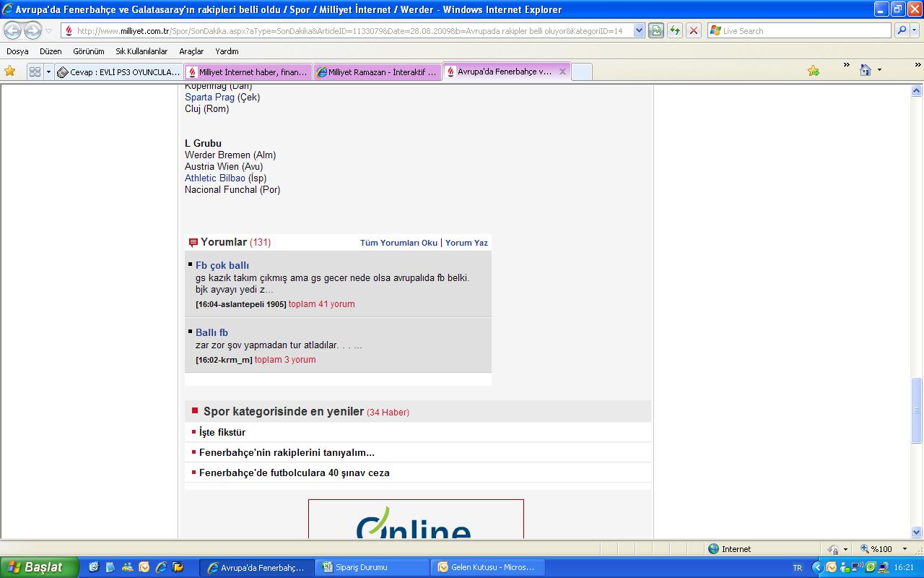Image resolution: width=924 pixels, height=578 pixels.
Task: Click the Yorum Yaz link
Action: click(466, 243)
